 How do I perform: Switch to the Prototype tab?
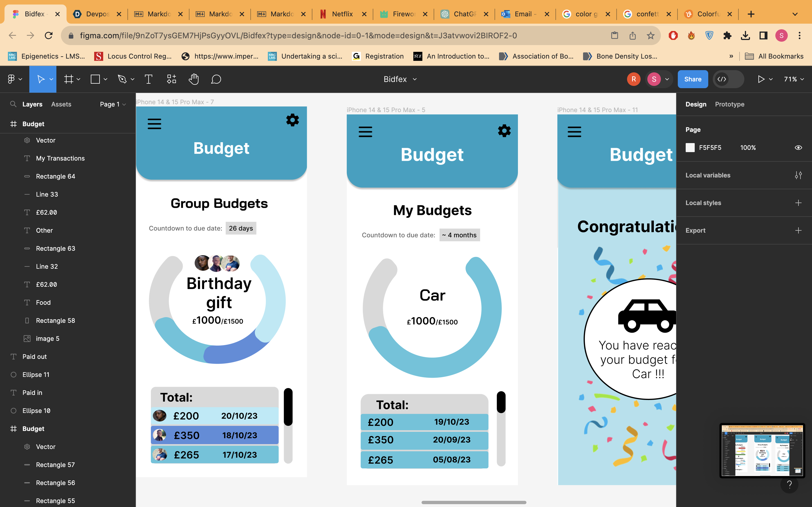[x=729, y=104]
